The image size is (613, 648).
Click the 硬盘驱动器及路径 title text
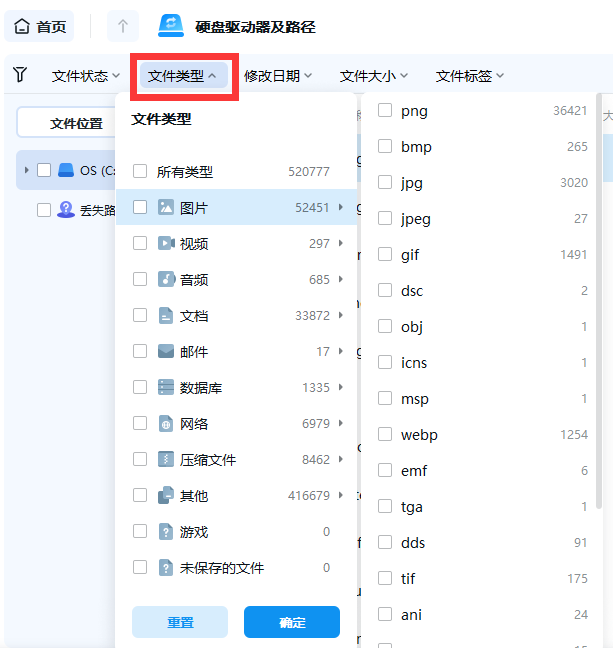[255, 27]
